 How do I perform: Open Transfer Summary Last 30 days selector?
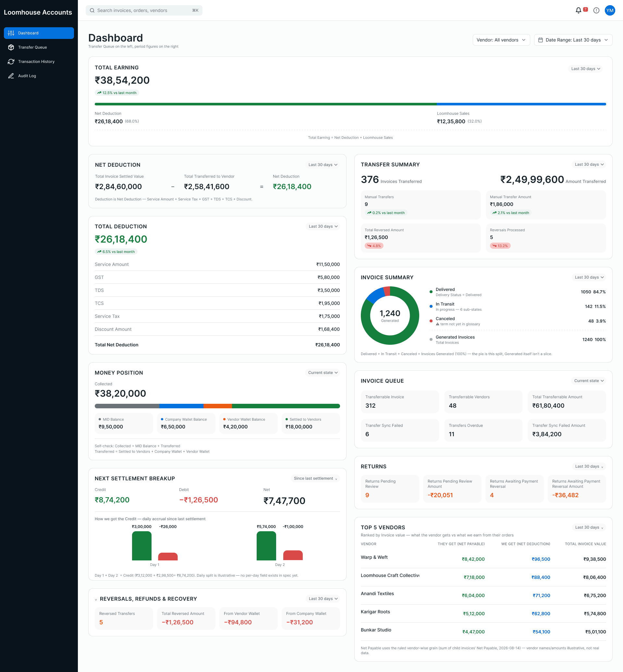(589, 164)
